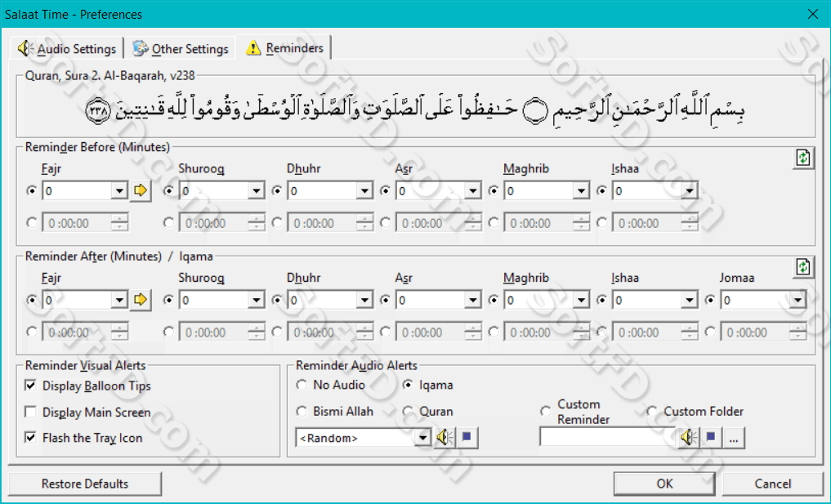Switch to the Audio Settings tab

[x=67, y=49]
